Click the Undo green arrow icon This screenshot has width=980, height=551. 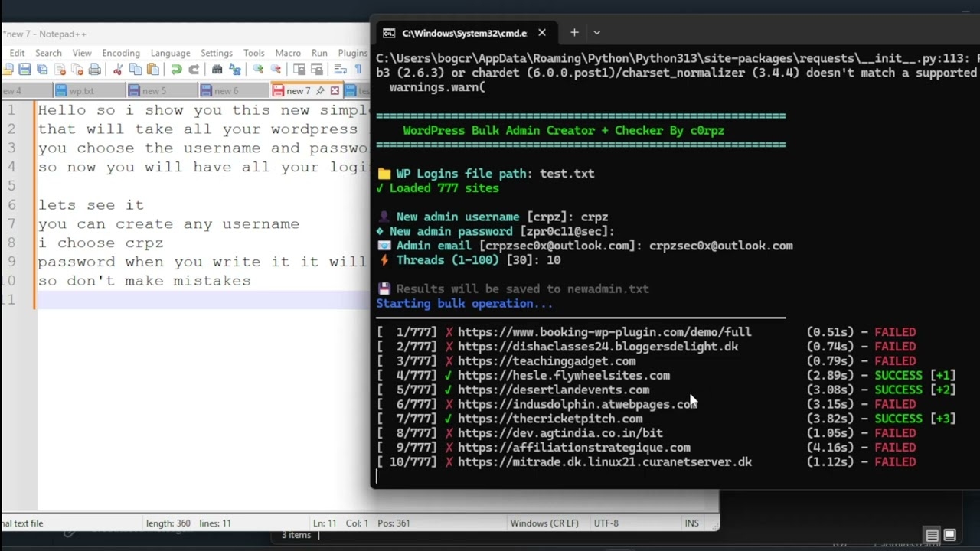tap(176, 70)
